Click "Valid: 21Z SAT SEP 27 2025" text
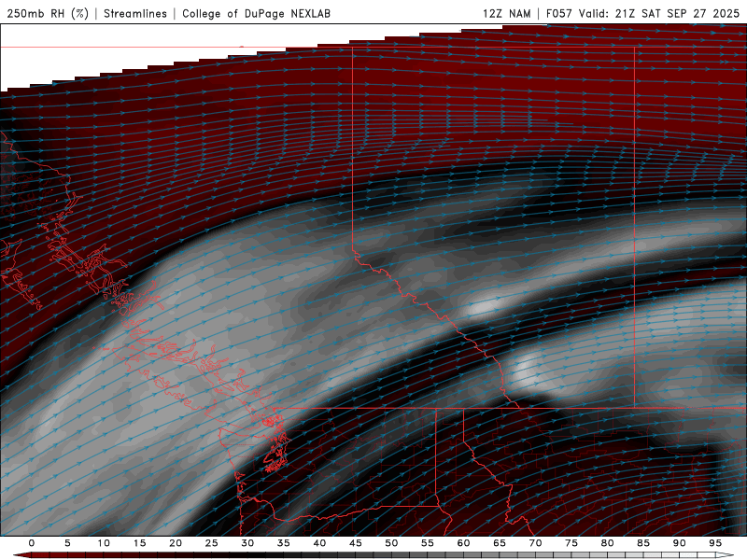Screen dimensions: 747x560 point(659,13)
